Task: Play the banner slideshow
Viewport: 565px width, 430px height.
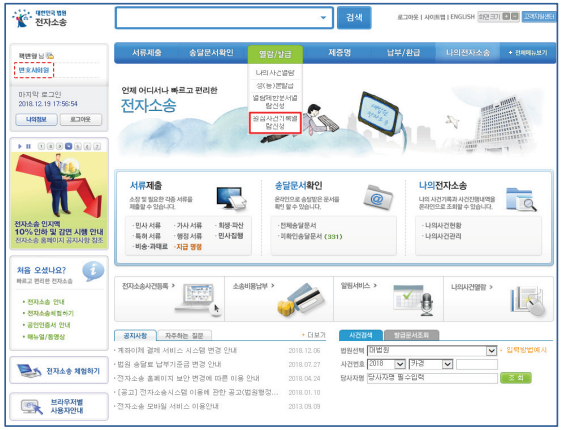Action: click(x=20, y=146)
